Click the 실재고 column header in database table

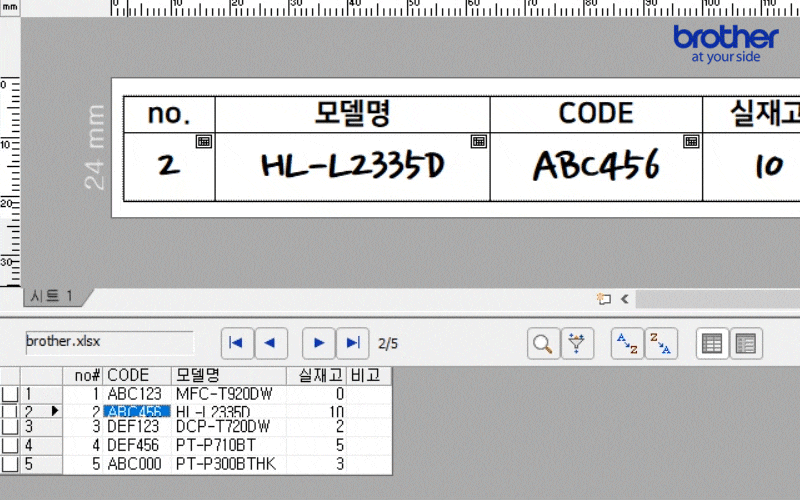click(x=316, y=376)
